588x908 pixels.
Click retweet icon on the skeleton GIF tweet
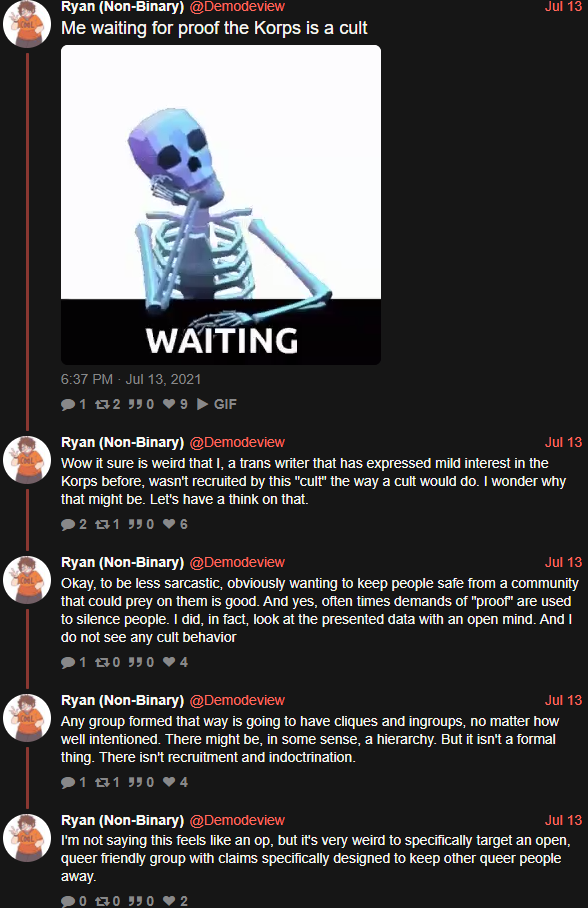click(x=102, y=404)
